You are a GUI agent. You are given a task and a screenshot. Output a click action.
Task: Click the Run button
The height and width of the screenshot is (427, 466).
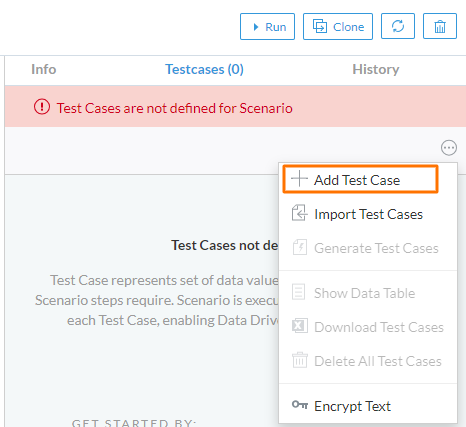click(267, 27)
